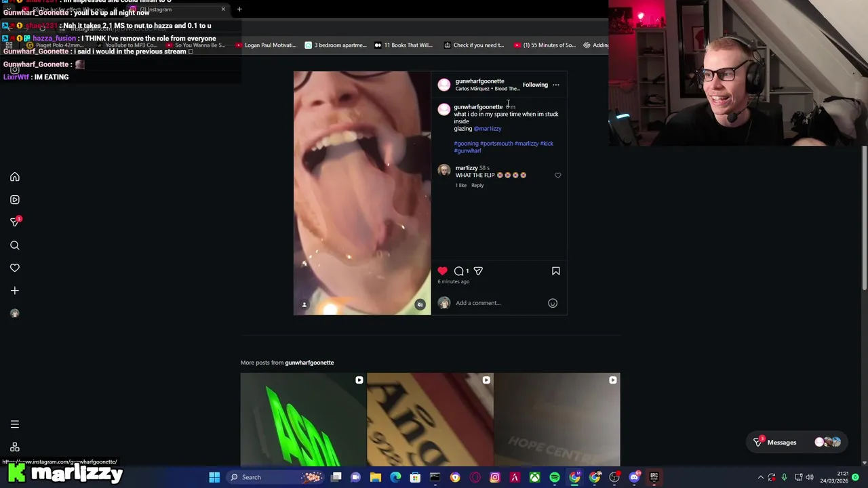Open the volume control in system tray
Image resolution: width=868 pixels, height=488 pixels.
[810, 477]
